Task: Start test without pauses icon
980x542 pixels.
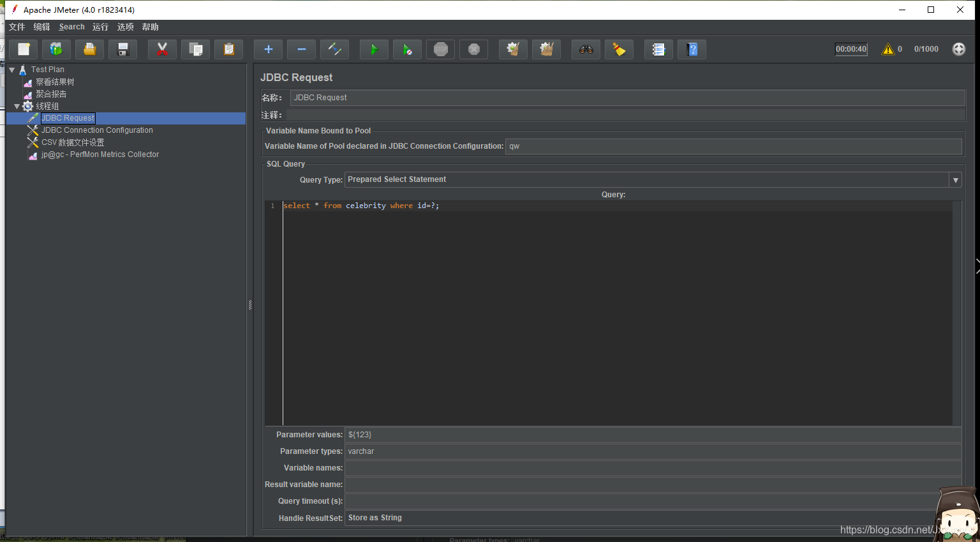Action: click(x=408, y=49)
